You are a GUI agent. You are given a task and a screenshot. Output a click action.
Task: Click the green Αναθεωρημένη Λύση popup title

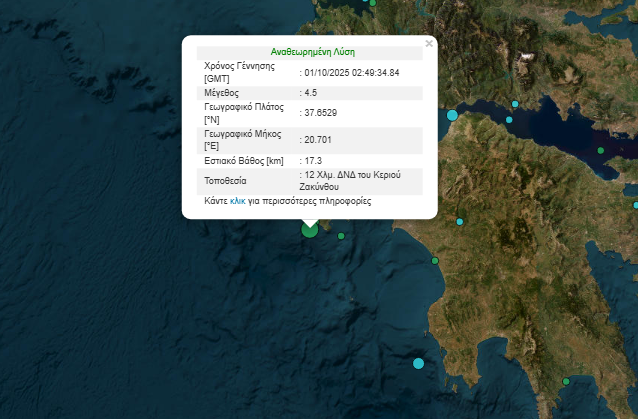312,52
